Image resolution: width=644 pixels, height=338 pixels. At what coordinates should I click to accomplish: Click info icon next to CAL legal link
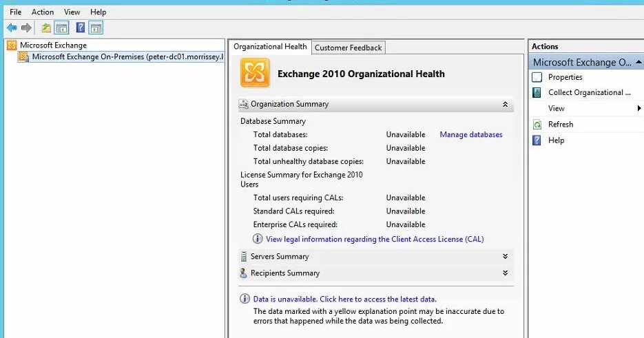258,239
